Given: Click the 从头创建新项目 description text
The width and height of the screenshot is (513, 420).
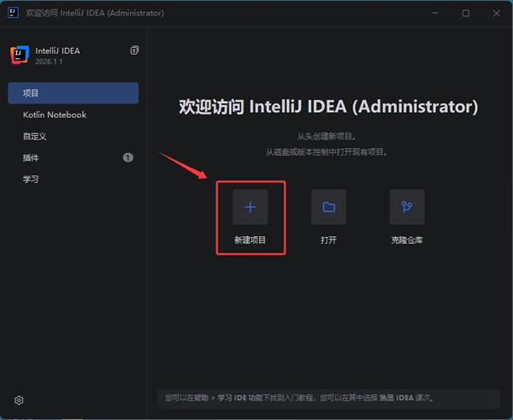Looking at the screenshot, I should point(327,136).
